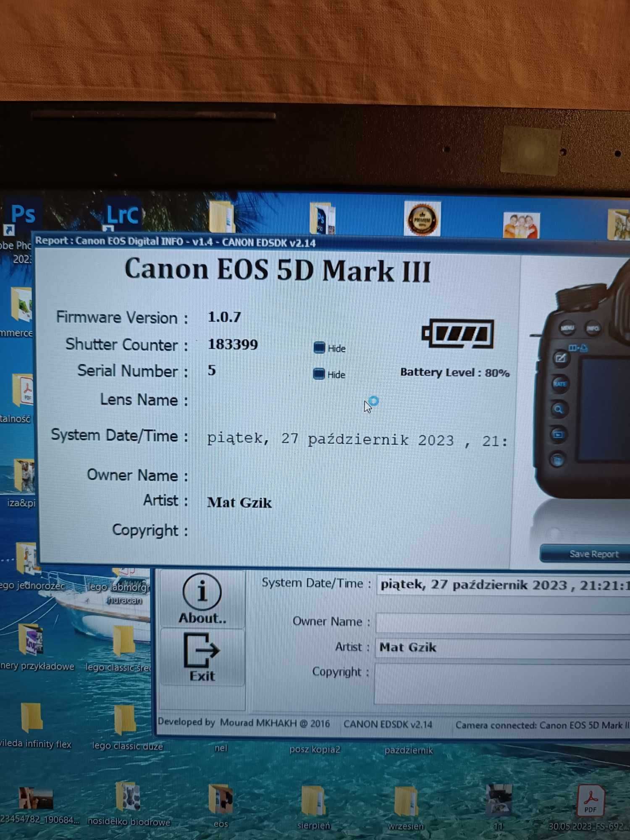Open the round premium badge desktop icon
This screenshot has width=630, height=840.
tap(423, 219)
